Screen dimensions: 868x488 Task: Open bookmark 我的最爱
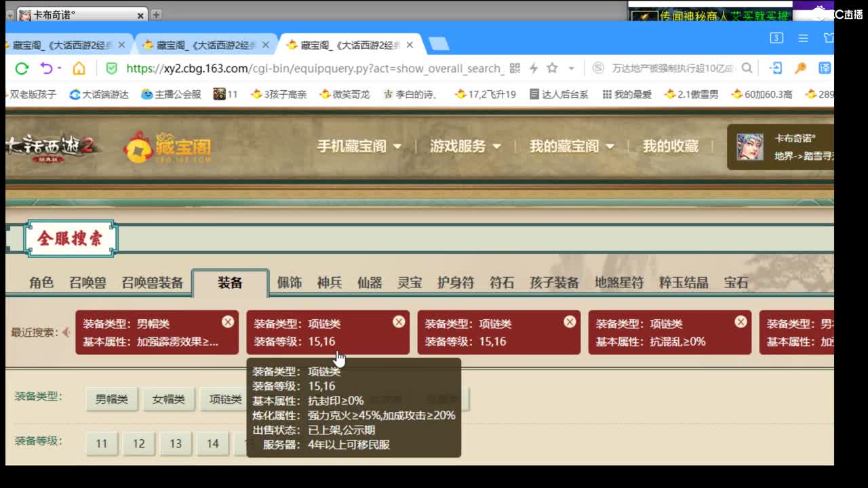click(x=627, y=94)
